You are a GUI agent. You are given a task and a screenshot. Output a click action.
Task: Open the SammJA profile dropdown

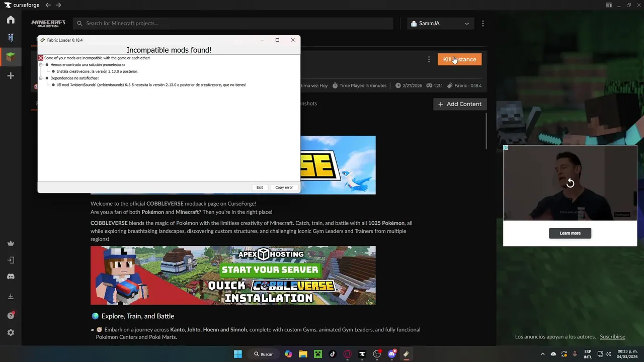click(440, 23)
